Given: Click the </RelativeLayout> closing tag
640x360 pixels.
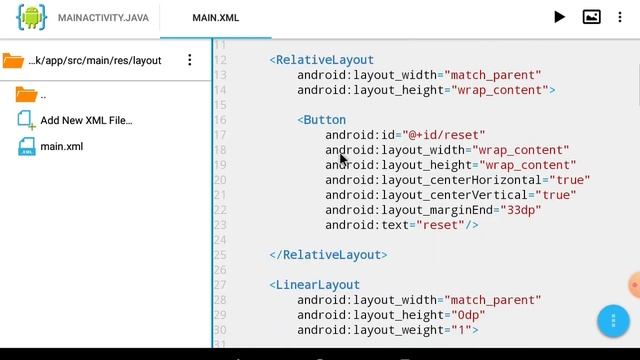Looking at the screenshot, I should click(x=328, y=255).
